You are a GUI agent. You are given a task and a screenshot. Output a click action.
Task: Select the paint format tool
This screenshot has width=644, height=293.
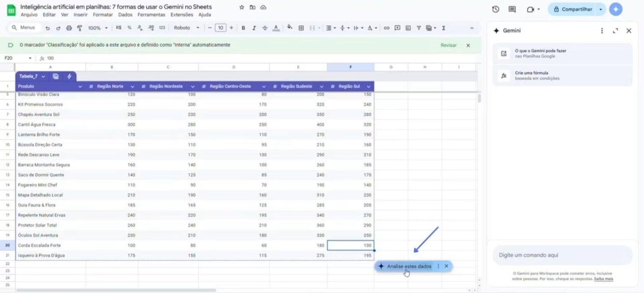coord(79,28)
